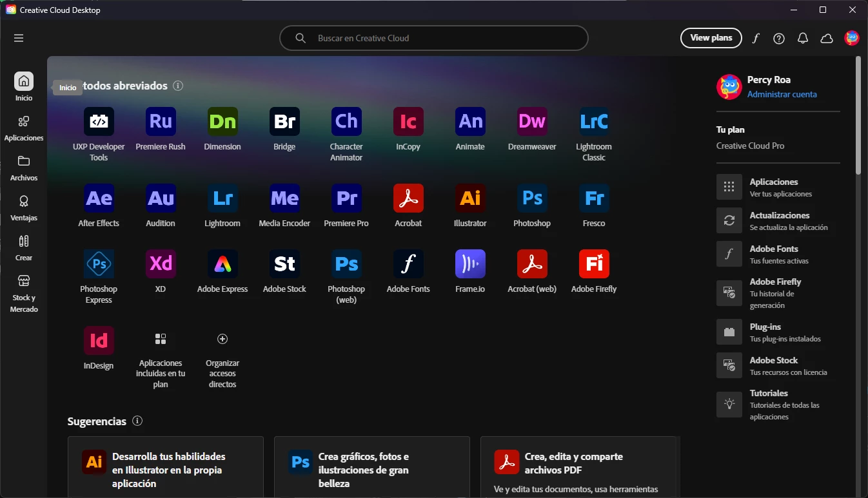868x498 pixels.
Task: Open Ventajas sidebar section
Action: [x=24, y=207]
